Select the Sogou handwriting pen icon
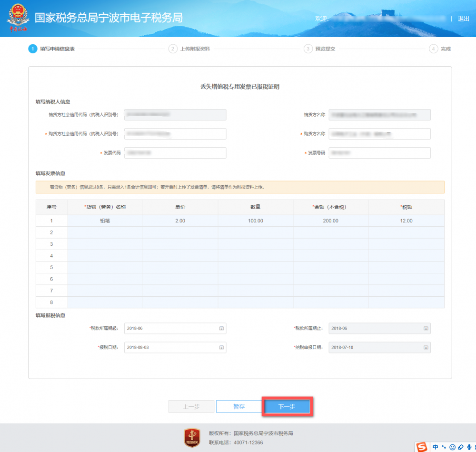This screenshot has height=452, width=476. [x=460, y=447]
